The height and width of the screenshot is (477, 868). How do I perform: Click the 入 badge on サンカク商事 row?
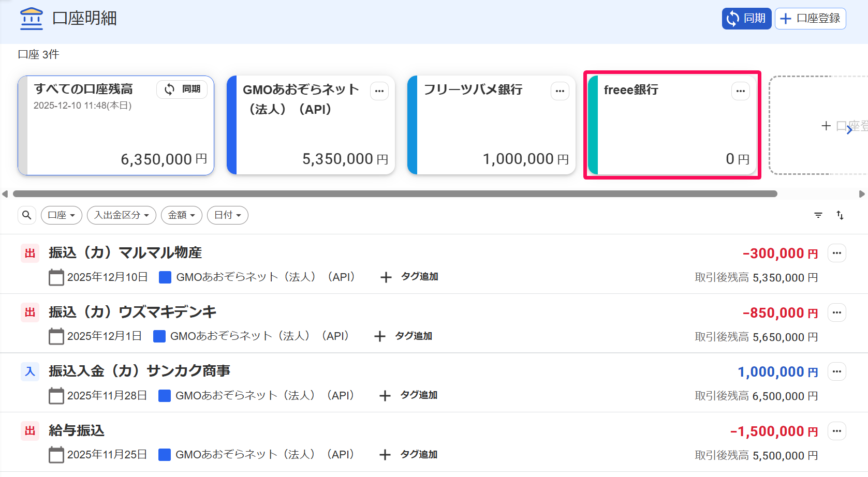tap(30, 371)
